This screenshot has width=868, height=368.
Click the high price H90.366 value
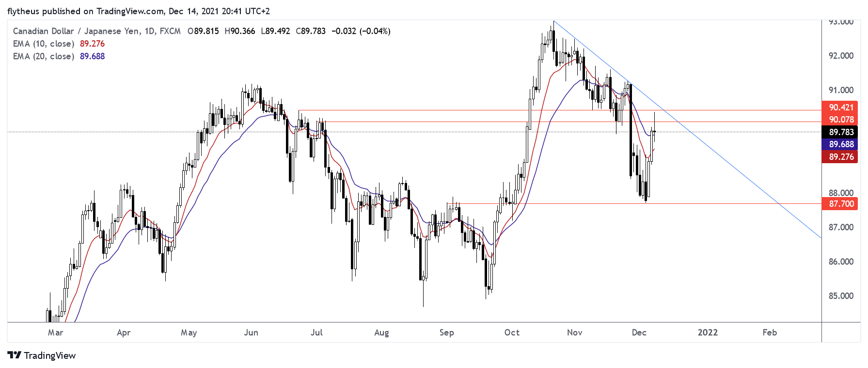tap(240, 31)
